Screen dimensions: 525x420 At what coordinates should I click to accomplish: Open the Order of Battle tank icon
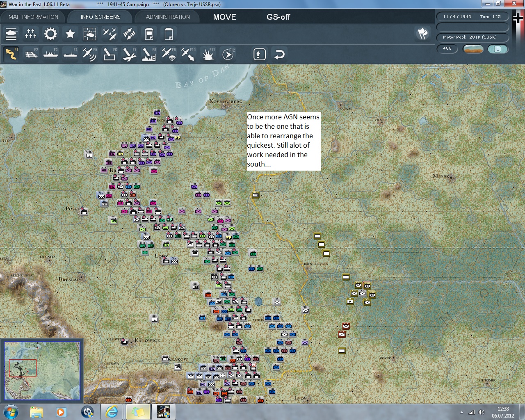point(11,34)
